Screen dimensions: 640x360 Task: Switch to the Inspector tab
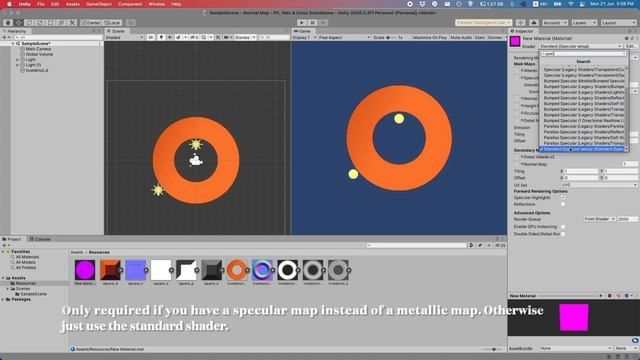point(522,31)
